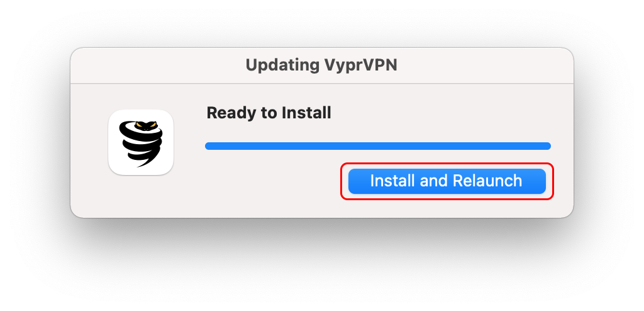Click the blue update progress bar
Image resolution: width=644 pixels, height=311 pixels.
(377, 146)
